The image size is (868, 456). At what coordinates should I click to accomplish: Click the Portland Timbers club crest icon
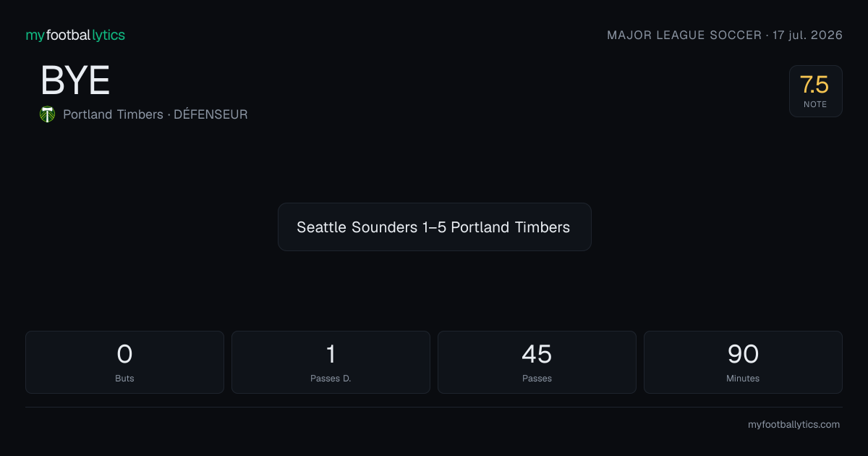(48, 114)
